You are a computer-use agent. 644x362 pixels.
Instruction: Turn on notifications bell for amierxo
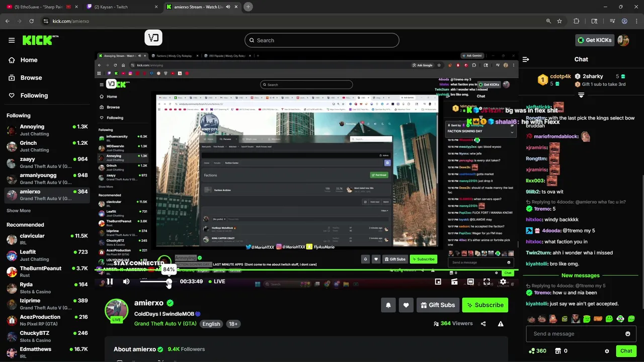(388, 305)
